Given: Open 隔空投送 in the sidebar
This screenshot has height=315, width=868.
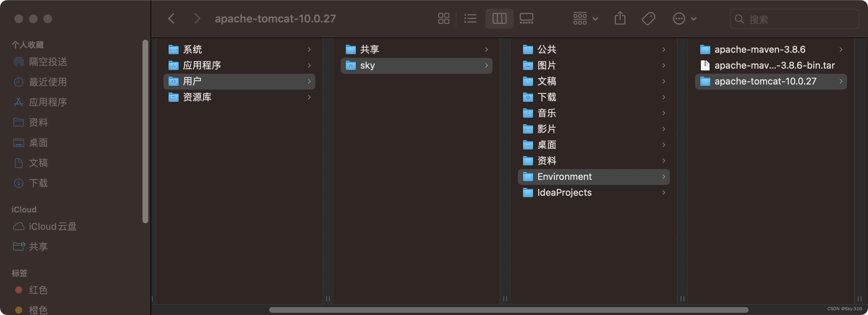Looking at the screenshot, I should coord(48,62).
